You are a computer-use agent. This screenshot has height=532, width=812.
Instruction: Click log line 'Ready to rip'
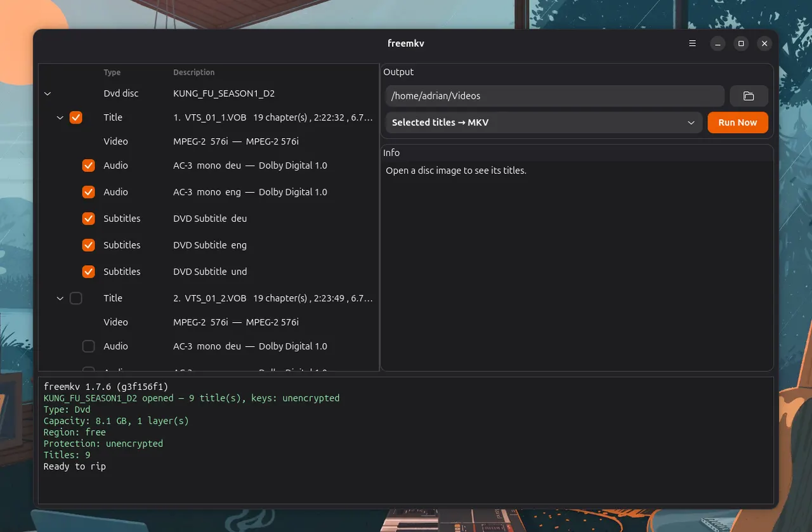[75, 467]
